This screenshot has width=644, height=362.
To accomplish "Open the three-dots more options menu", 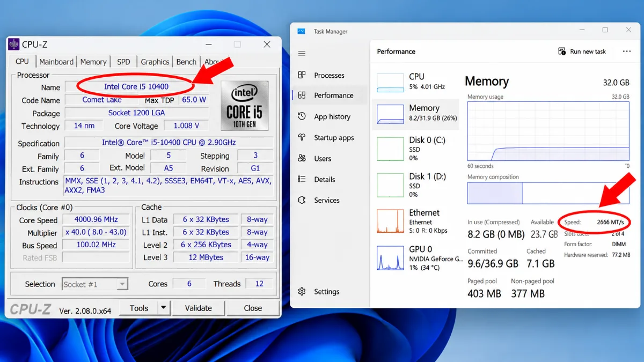I will (626, 51).
